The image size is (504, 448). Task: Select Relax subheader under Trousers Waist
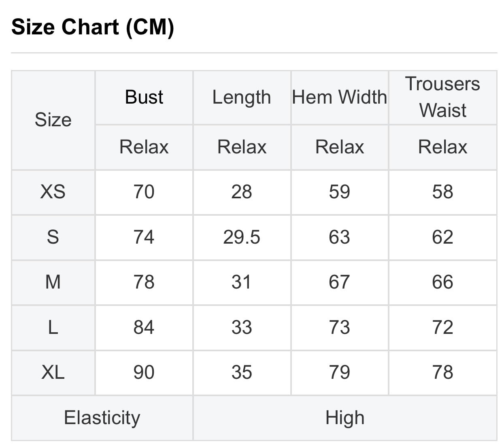point(442,147)
